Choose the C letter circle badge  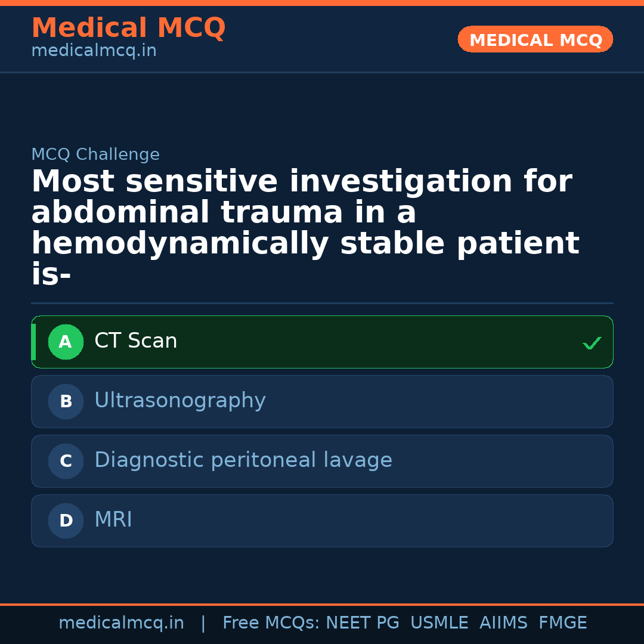[66, 462]
